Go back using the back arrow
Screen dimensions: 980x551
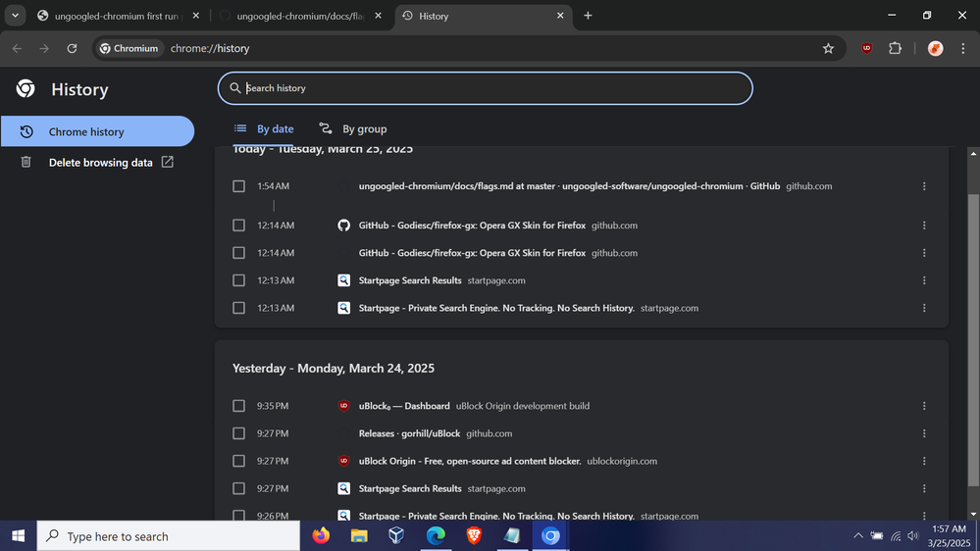17,48
